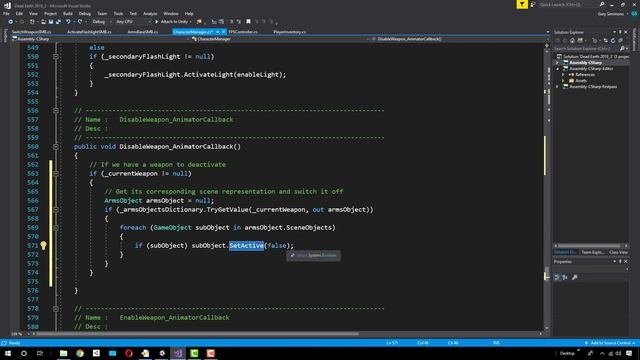640x360 pixels.
Task: Open the Tools menu
Action: pos(118,13)
